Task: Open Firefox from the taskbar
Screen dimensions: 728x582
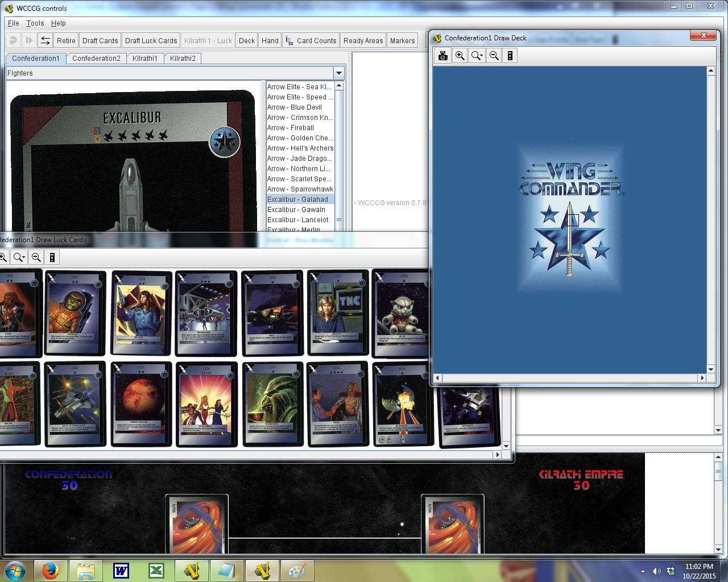Action: tap(51, 571)
